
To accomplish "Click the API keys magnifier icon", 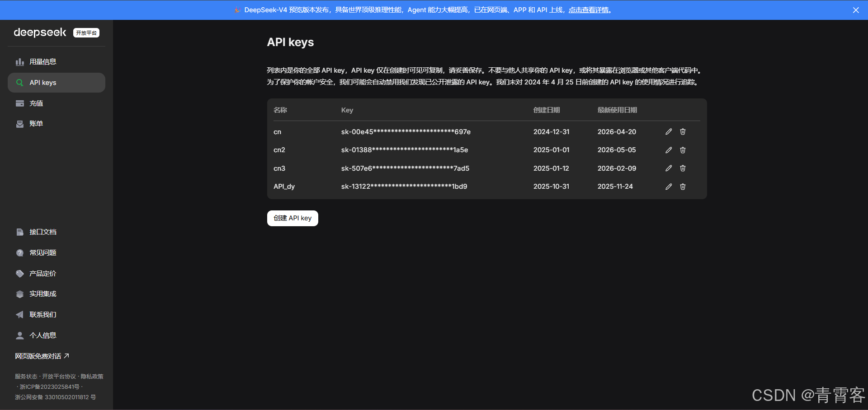I will [20, 83].
